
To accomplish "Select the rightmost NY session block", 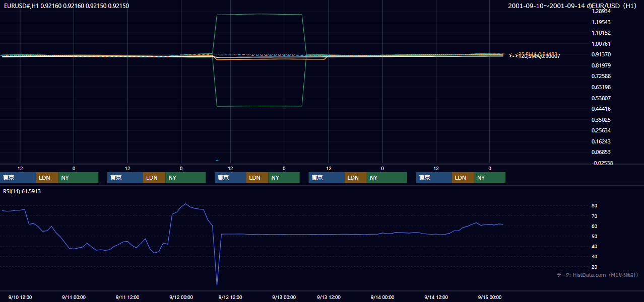I will (x=490, y=178).
